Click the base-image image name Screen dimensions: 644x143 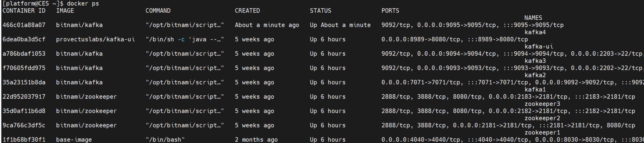click(x=74, y=140)
